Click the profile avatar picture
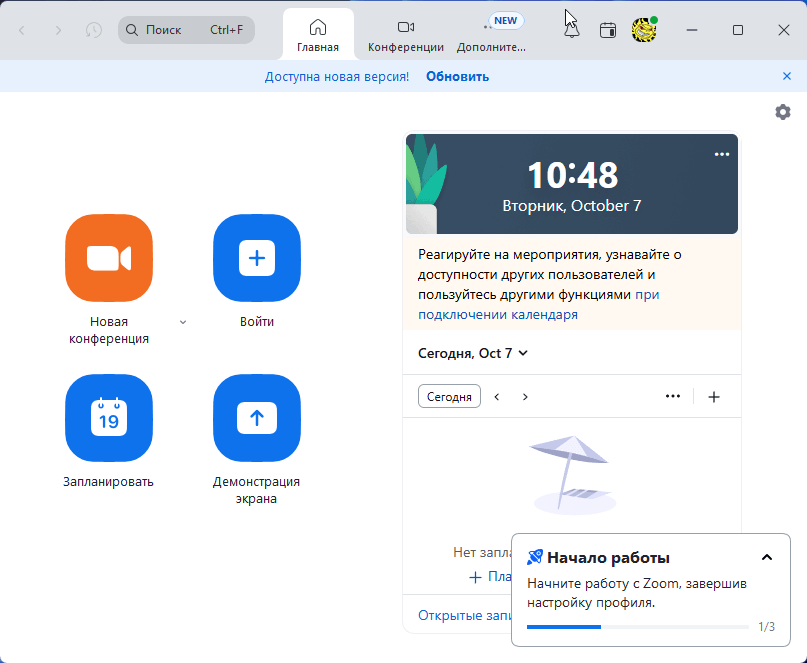The width and height of the screenshot is (807, 663). [x=644, y=30]
